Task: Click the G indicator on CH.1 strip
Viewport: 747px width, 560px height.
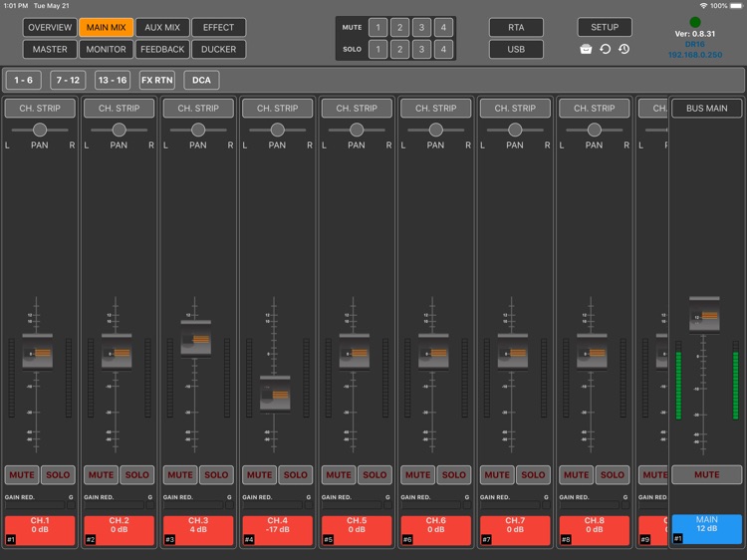Action: pos(71,504)
